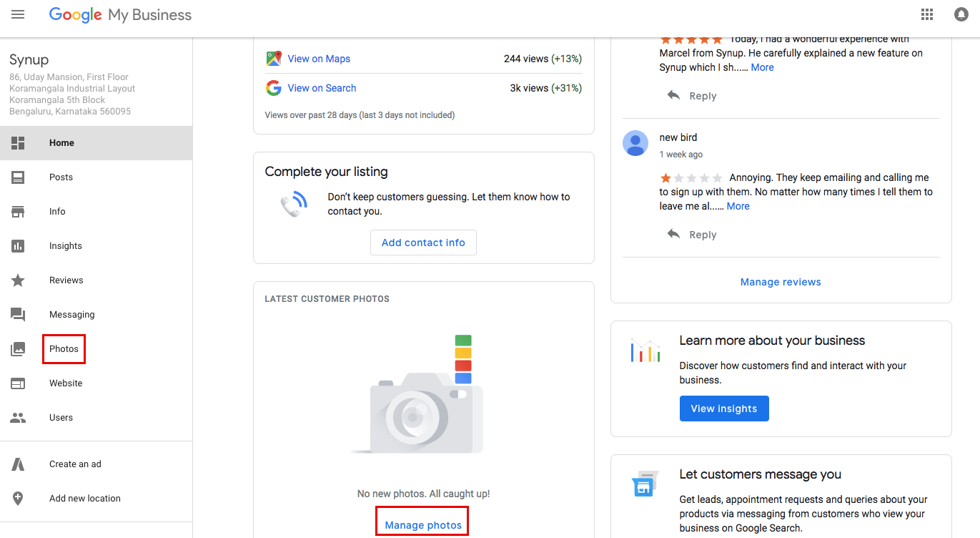Click the Create an ad AdWords icon
Image resolution: width=980 pixels, height=538 pixels.
click(x=18, y=464)
